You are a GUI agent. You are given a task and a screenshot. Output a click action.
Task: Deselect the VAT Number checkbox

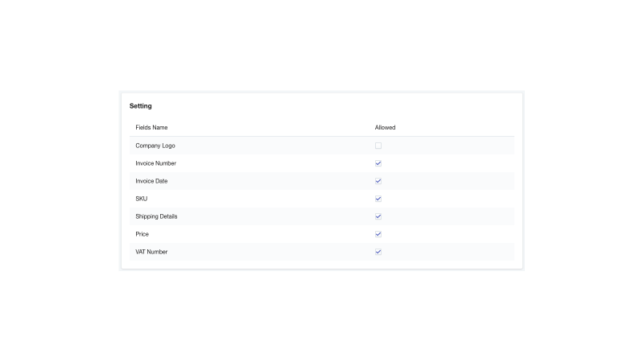378,252
